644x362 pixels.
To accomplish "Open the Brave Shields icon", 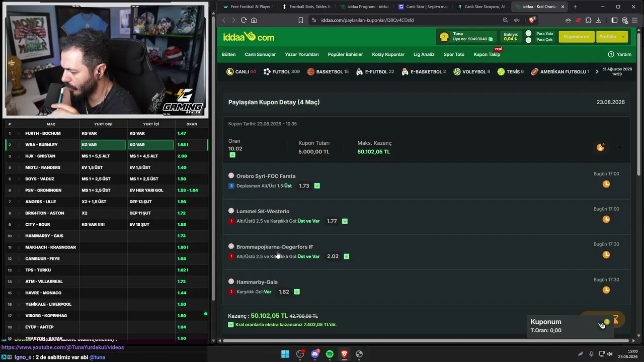I will tap(532, 20).
